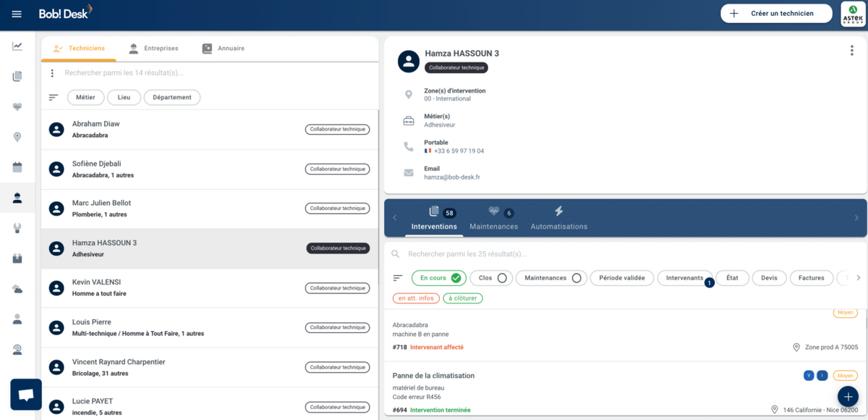
Task: Open the Intervenants filter
Action: [x=685, y=278]
